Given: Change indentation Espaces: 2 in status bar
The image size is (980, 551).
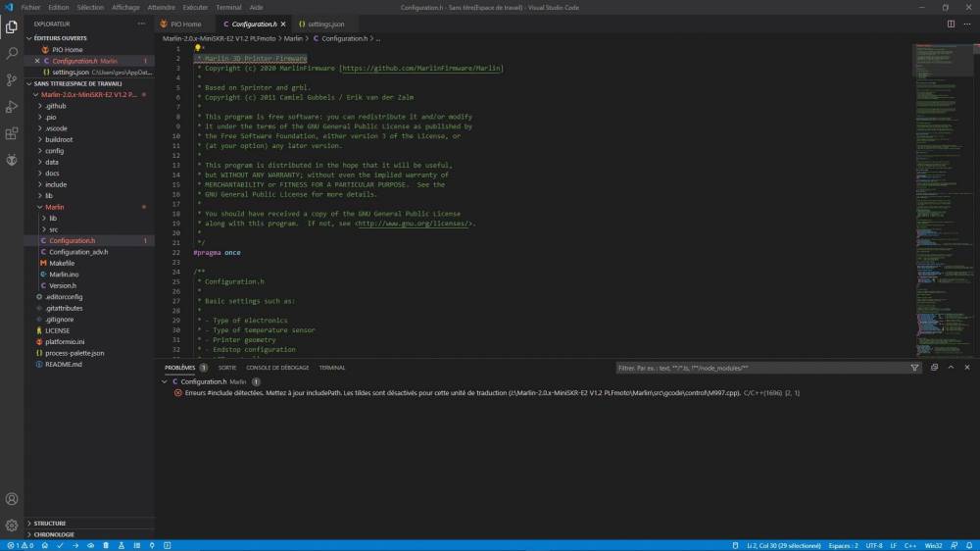Looking at the screenshot, I should pos(843,545).
